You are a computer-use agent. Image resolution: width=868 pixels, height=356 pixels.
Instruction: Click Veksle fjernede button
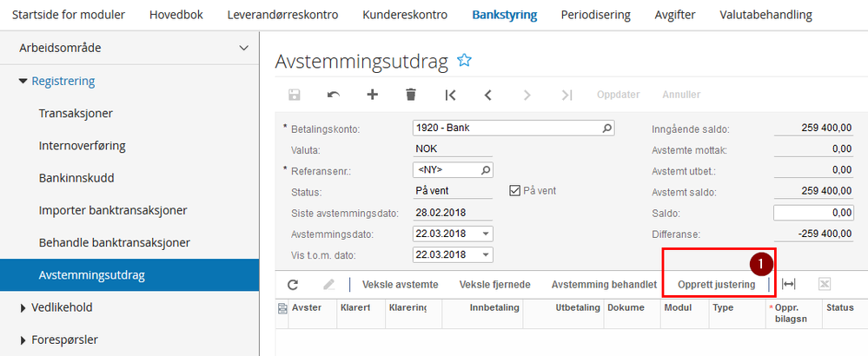point(495,285)
